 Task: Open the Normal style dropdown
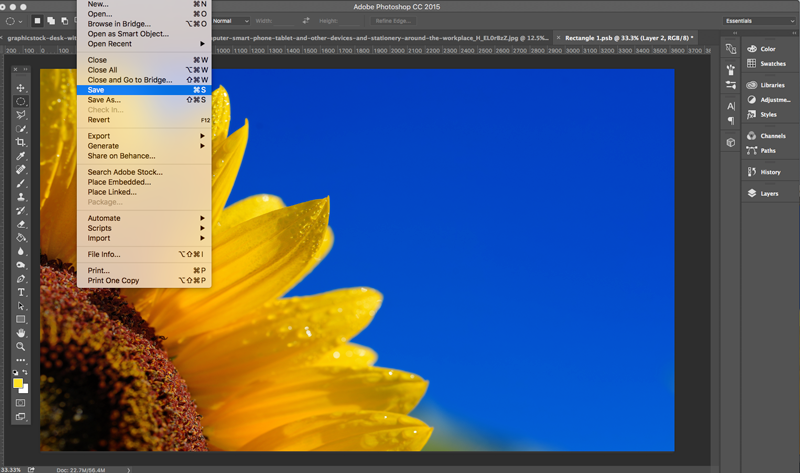[231, 21]
